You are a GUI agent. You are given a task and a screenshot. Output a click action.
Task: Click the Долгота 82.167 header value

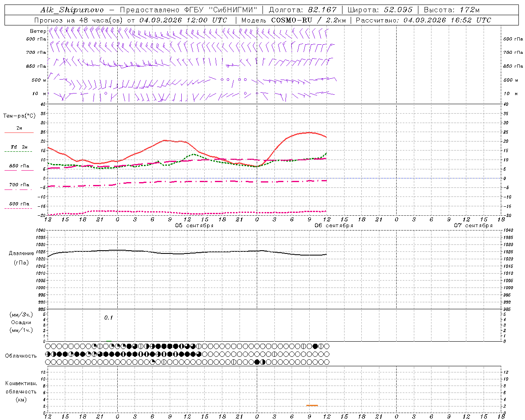pos(302,10)
